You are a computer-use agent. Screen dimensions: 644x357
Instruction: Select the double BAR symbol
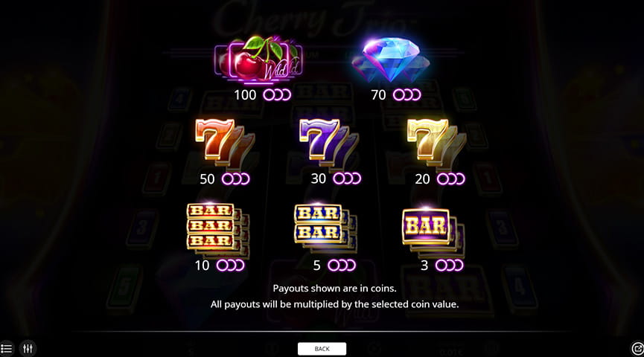[x=325, y=228]
